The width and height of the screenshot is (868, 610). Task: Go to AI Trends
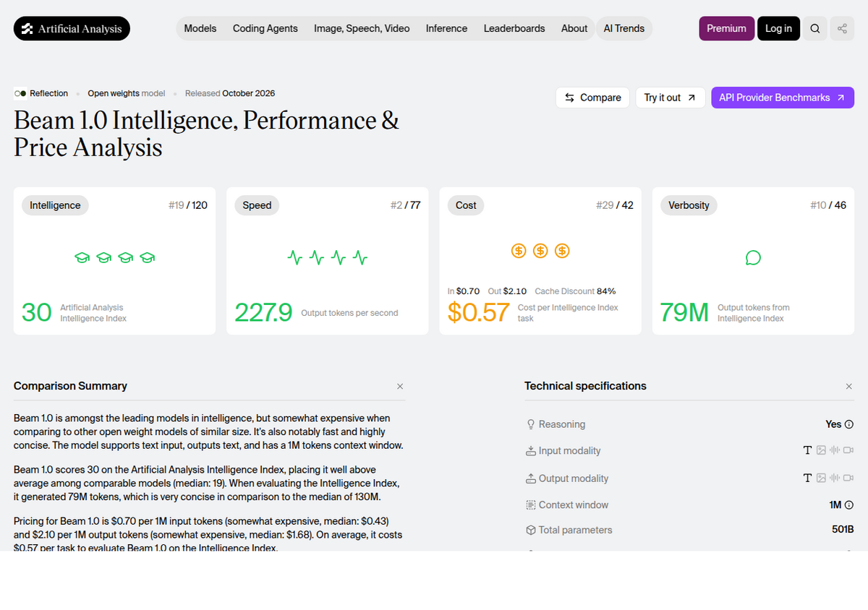624,29
